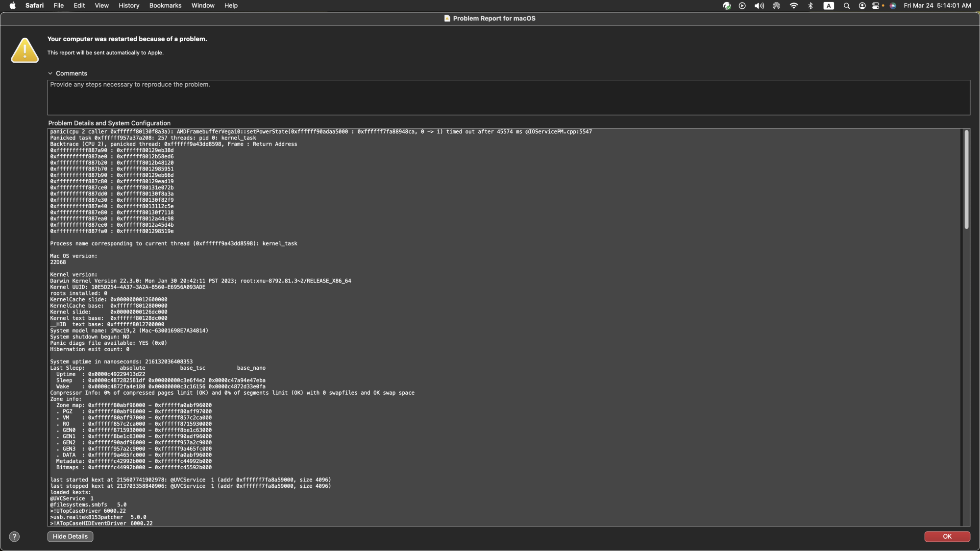Click the 'Your computer was restarted' heading
980x551 pixels.
(127, 39)
